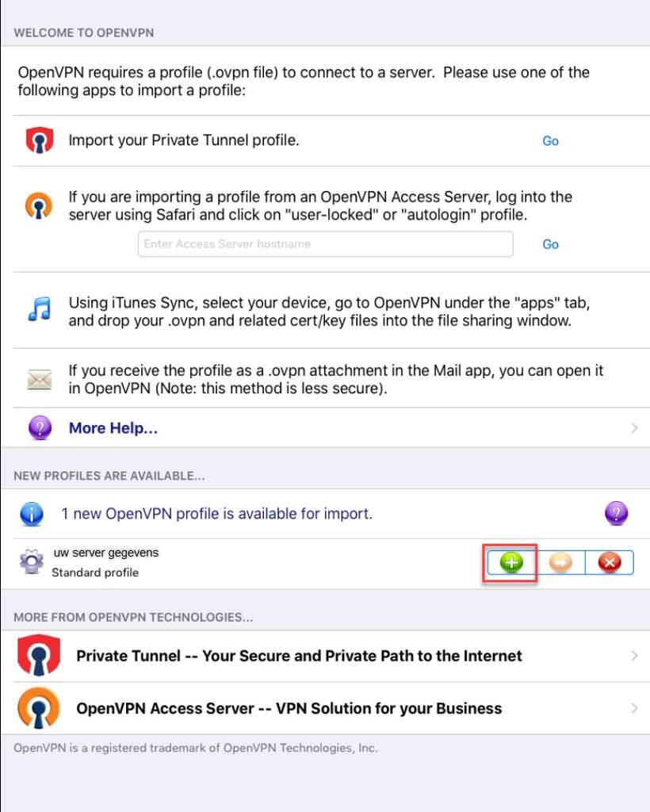Image resolution: width=650 pixels, height=812 pixels.
Task: Tap the orange arrow icon for the profile
Action: point(560,562)
